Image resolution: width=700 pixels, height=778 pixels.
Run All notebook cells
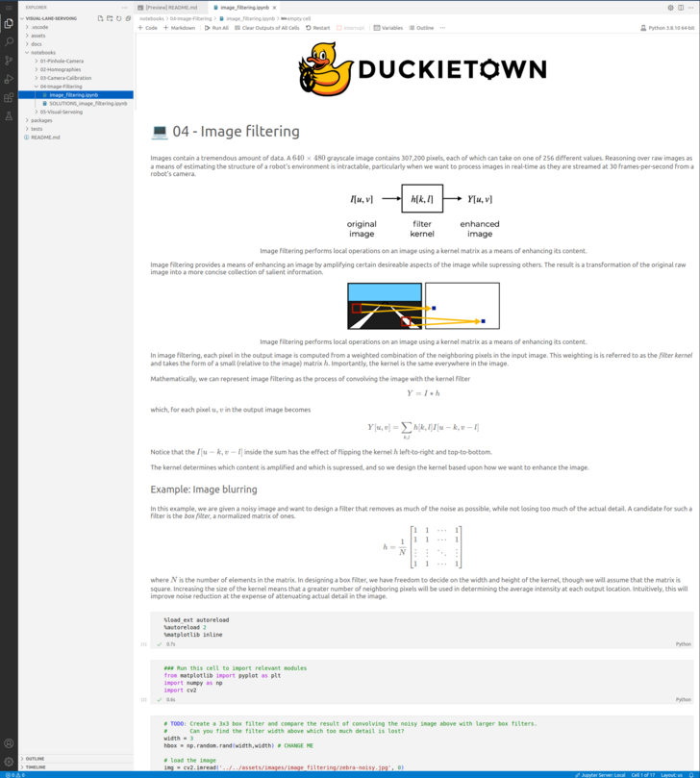(x=216, y=28)
